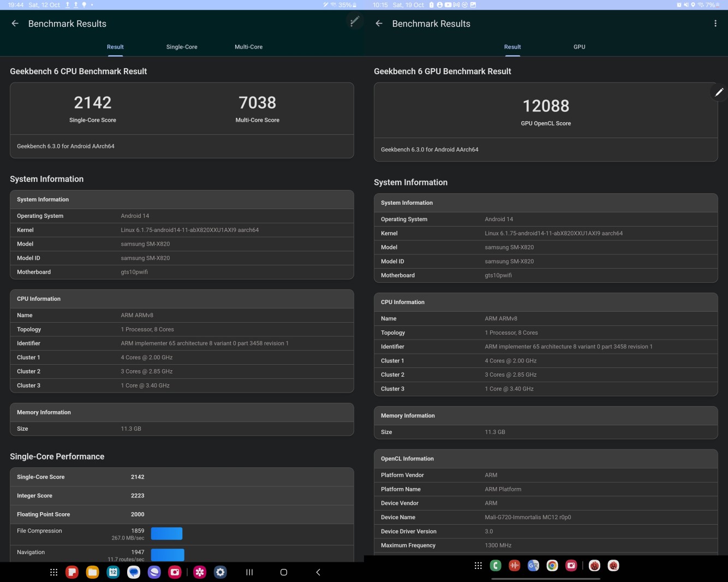The image size is (728, 582).
Task: Select Memory Size 11.3 GB row in left panel
Action: point(182,429)
